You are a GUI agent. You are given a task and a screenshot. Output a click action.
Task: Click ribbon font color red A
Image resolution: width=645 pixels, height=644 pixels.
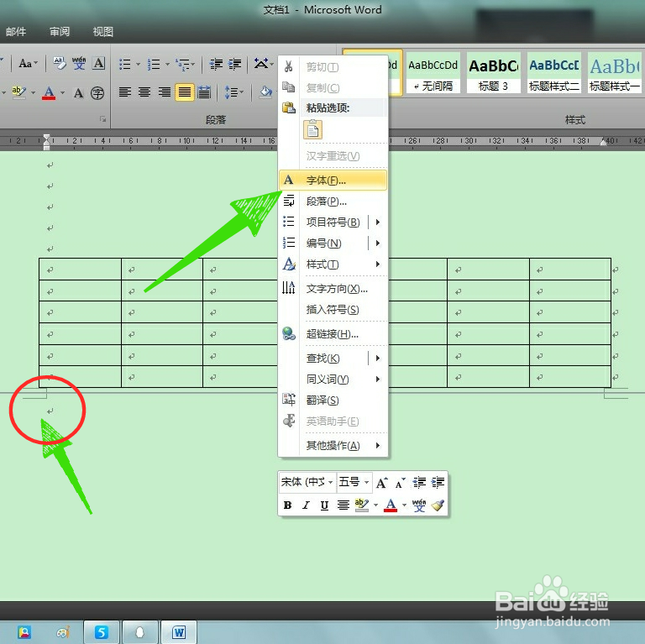[49, 93]
